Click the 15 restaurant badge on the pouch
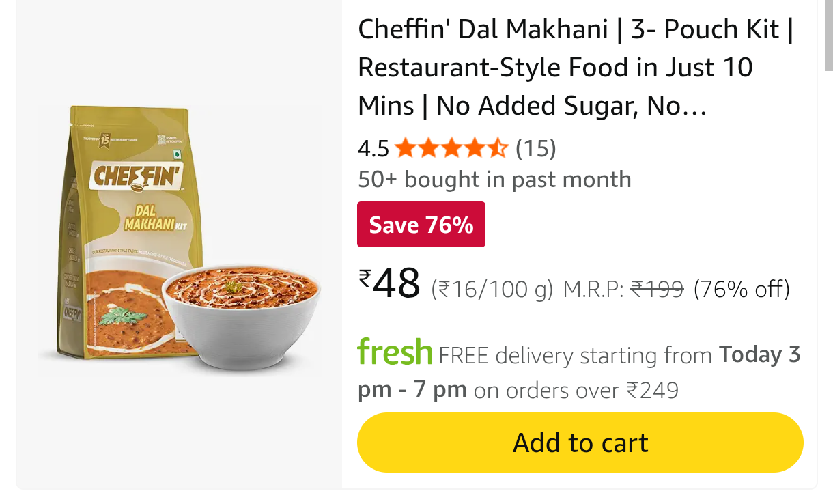 tap(104, 141)
